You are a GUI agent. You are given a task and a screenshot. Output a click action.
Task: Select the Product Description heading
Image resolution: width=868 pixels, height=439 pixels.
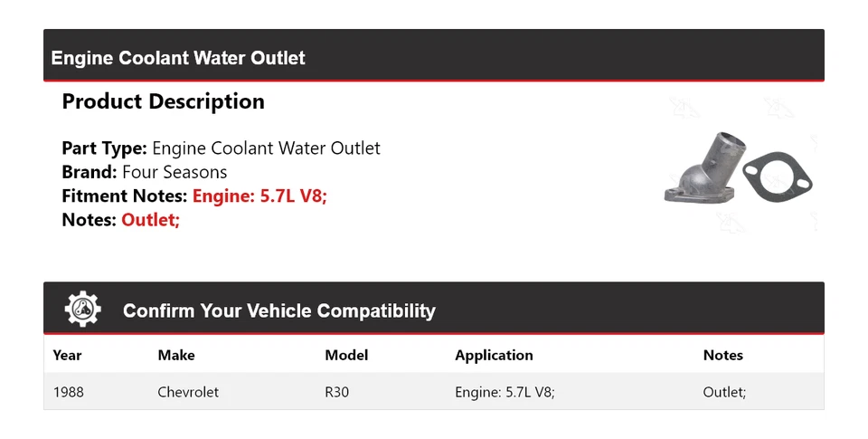pos(163,101)
